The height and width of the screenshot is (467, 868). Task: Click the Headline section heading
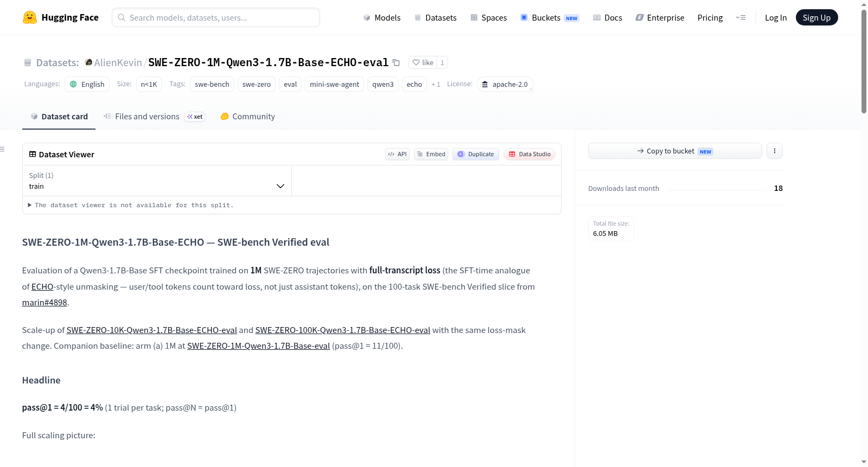[x=41, y=380]
